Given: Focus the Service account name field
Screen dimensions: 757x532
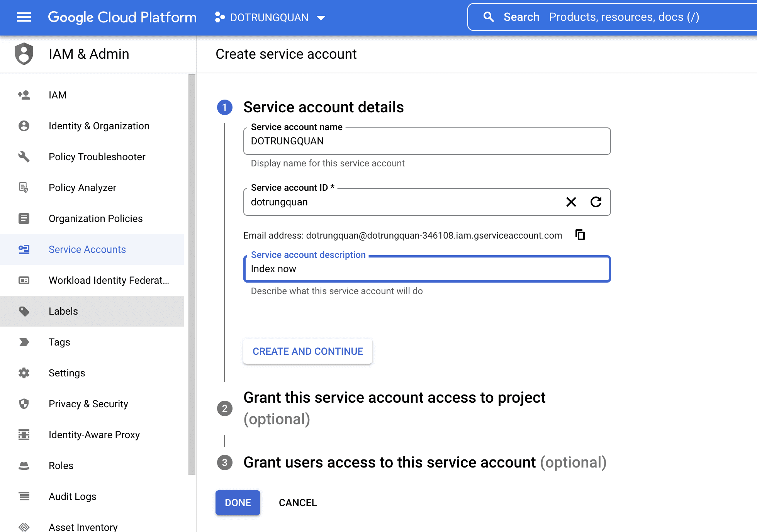Looking at the screenshot, I should click(x=426, y=141).
